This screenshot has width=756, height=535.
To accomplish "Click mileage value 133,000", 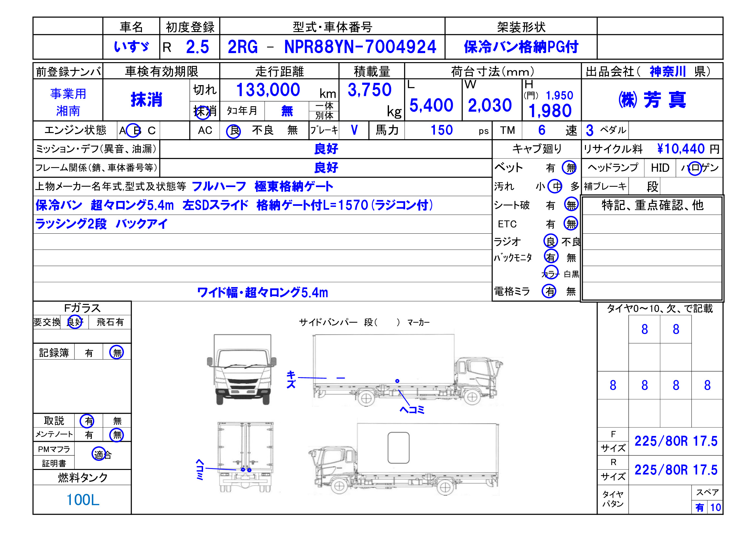I will click(268, 90).
